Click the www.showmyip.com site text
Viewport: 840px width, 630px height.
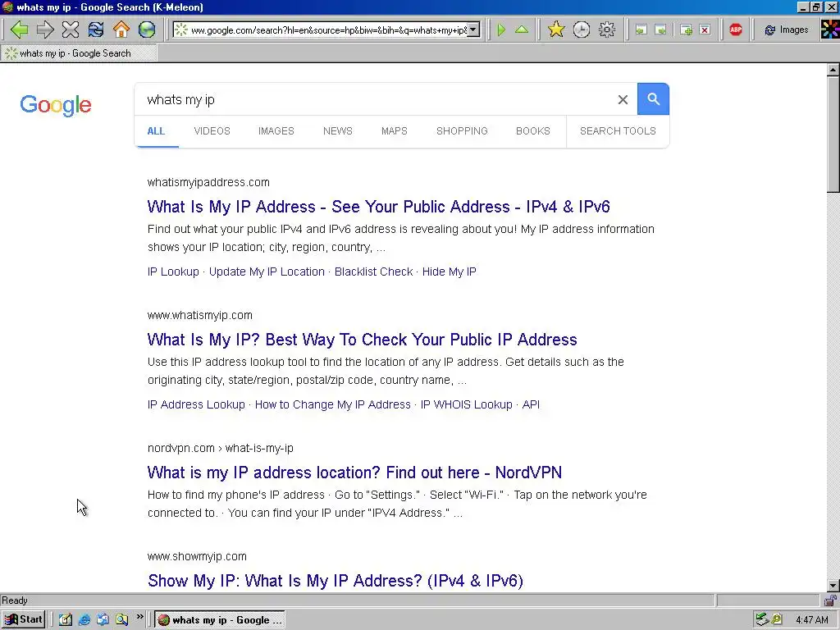[x=197, y=556]
